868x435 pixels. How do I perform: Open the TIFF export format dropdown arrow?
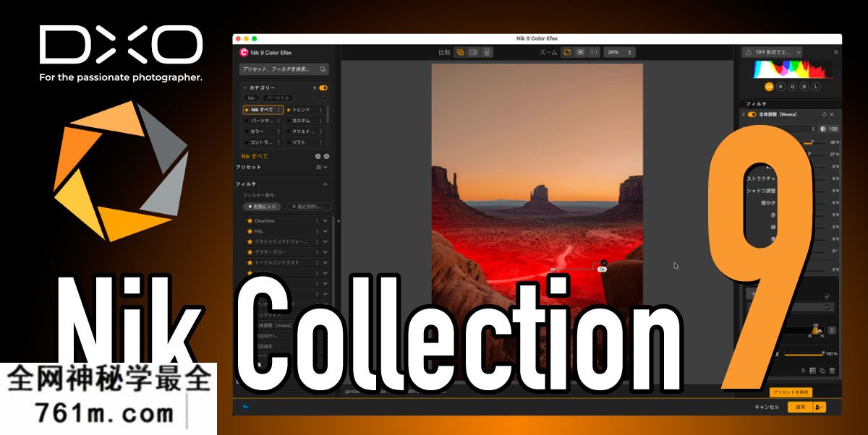(x=799, y=52)
